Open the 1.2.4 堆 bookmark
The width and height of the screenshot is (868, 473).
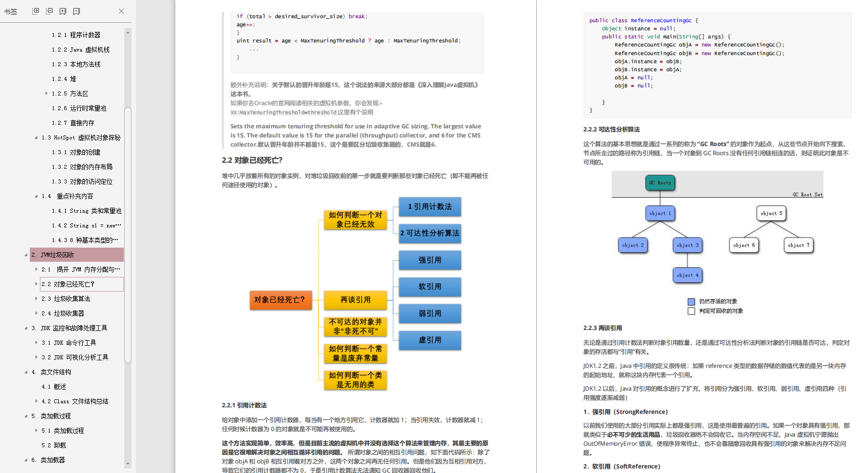[63, 79]
